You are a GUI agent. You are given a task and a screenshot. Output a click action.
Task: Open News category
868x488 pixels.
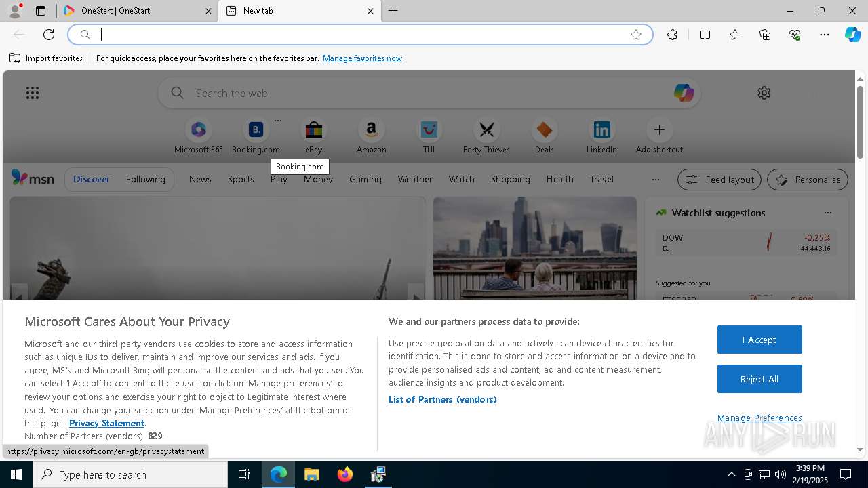(x=200, y=179)
